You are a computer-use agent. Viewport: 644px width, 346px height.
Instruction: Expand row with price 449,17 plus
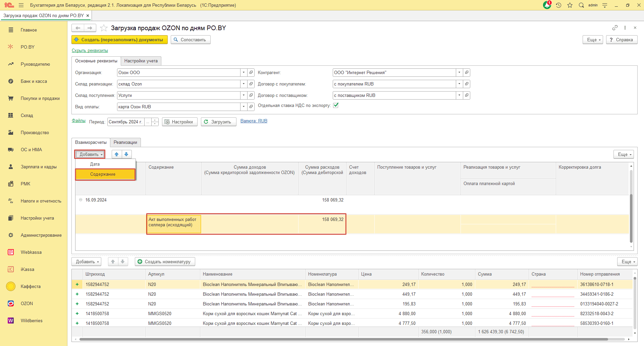[77, 294]
